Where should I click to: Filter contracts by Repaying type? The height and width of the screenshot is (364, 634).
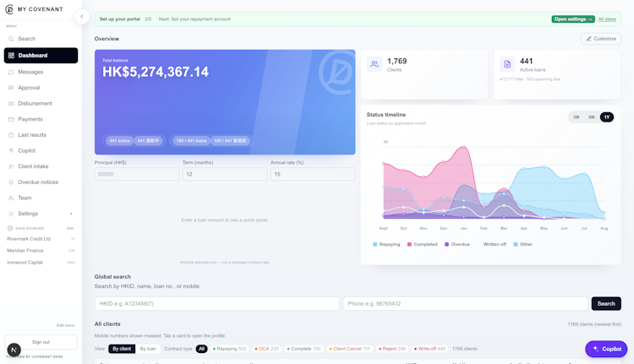click(x=229, y=349)
